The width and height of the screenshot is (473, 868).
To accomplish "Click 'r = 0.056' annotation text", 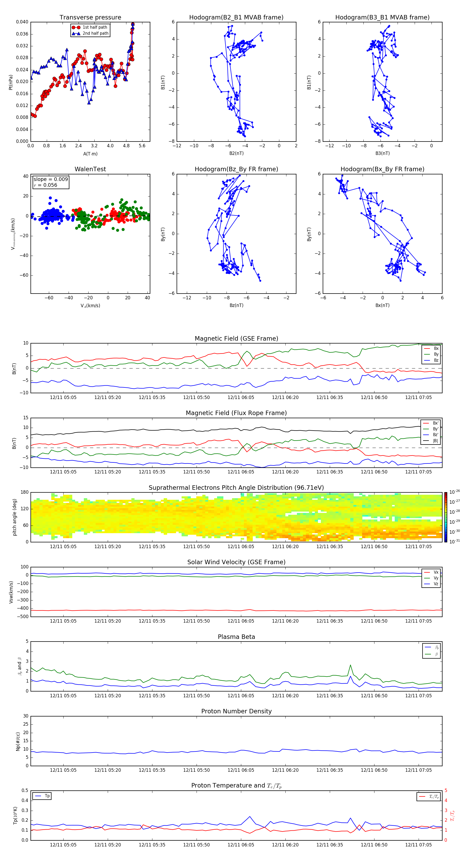I will [45, 185].
